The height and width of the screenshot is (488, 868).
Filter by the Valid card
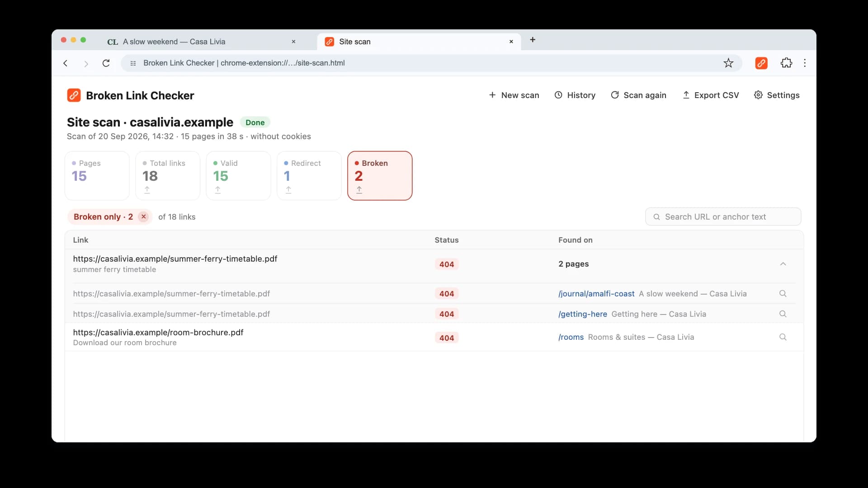[x=238, y=176]
